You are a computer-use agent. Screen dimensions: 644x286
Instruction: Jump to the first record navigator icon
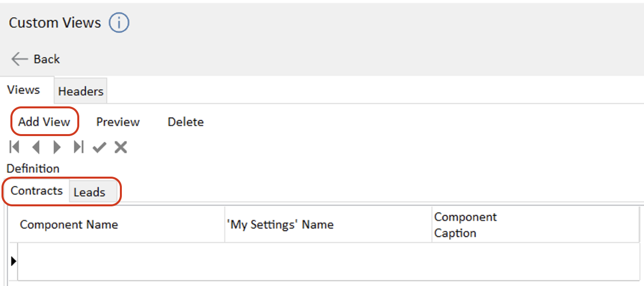pos(14,147)
